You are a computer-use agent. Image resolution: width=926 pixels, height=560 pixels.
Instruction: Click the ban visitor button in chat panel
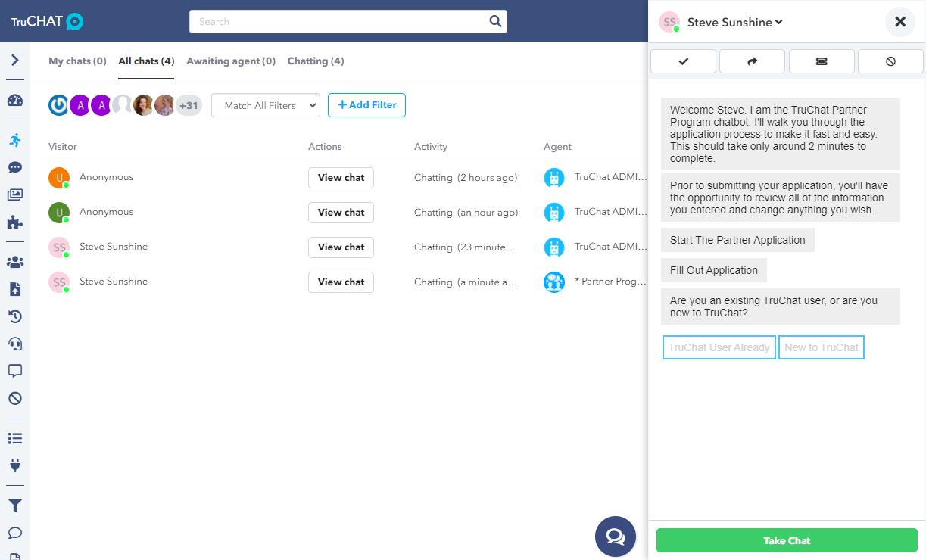pyautogui.click(x=890, y=61)
